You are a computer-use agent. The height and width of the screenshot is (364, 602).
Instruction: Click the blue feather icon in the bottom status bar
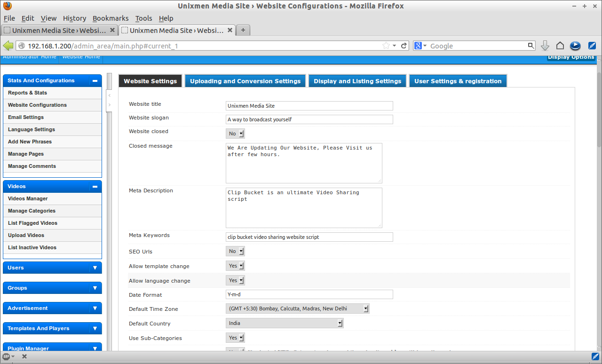(595, 356)
